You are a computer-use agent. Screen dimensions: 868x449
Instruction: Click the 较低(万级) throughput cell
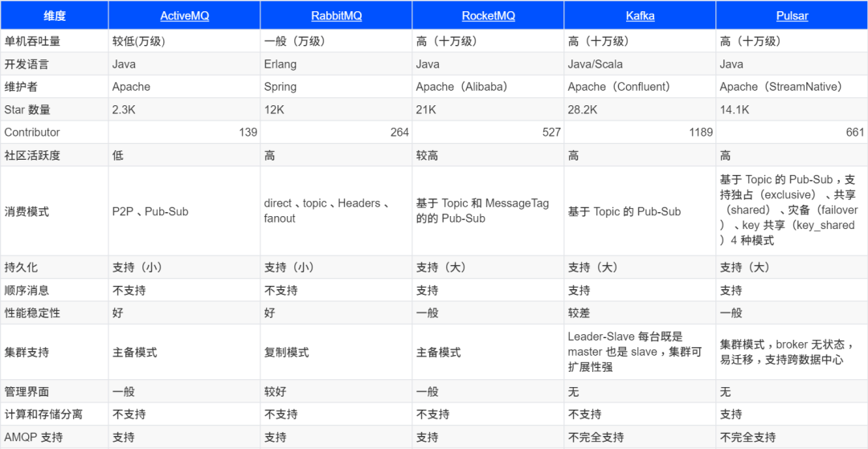184,41
